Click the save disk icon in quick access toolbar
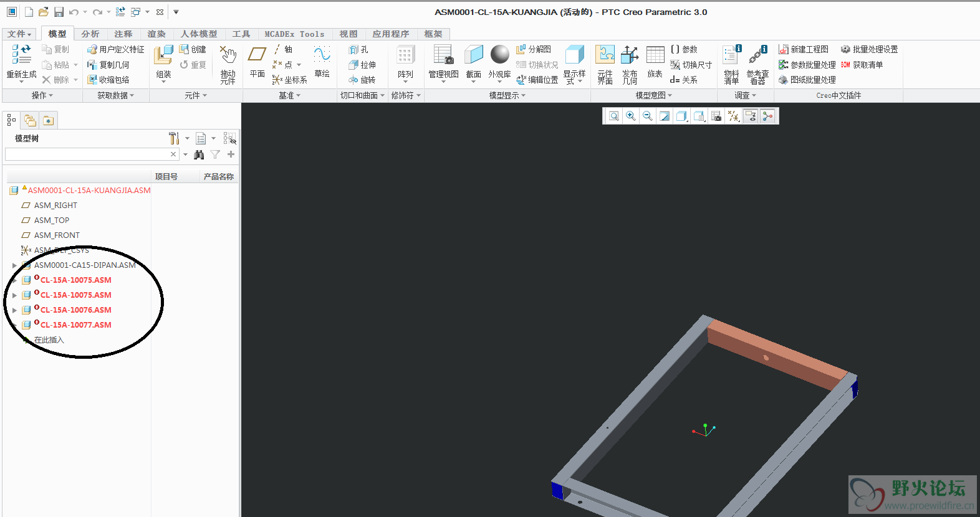Viewport: 980px width, 517px height. [59, 12]
